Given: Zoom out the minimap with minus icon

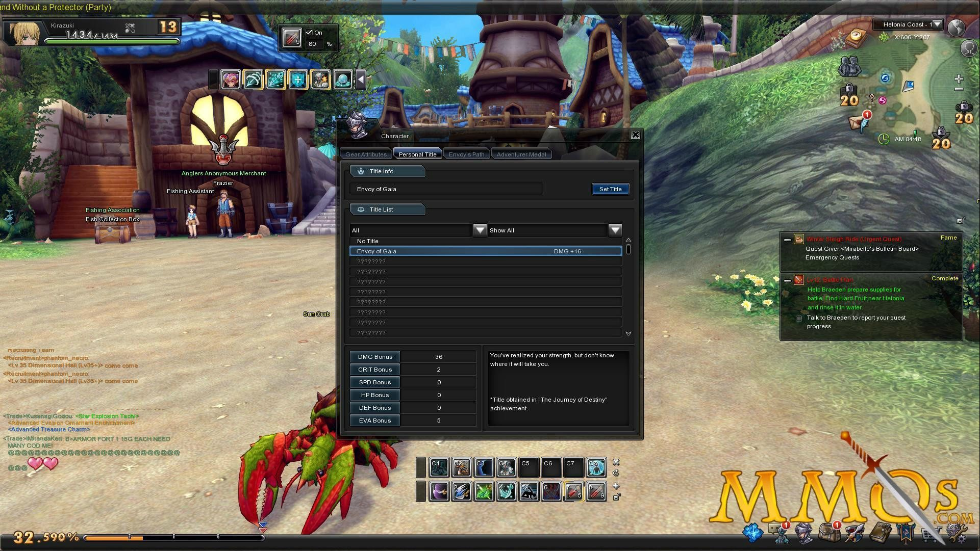Looking at the screenshot, I should (959, 89).
